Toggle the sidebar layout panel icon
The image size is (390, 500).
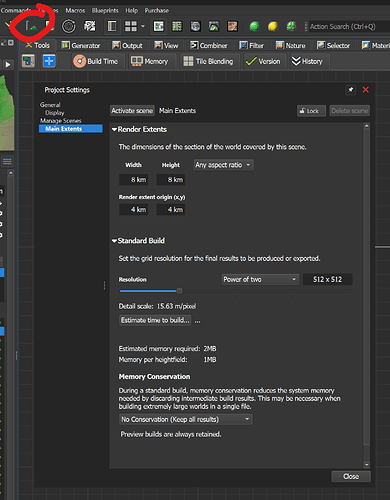pyautogui.click(x=112, y=26)
